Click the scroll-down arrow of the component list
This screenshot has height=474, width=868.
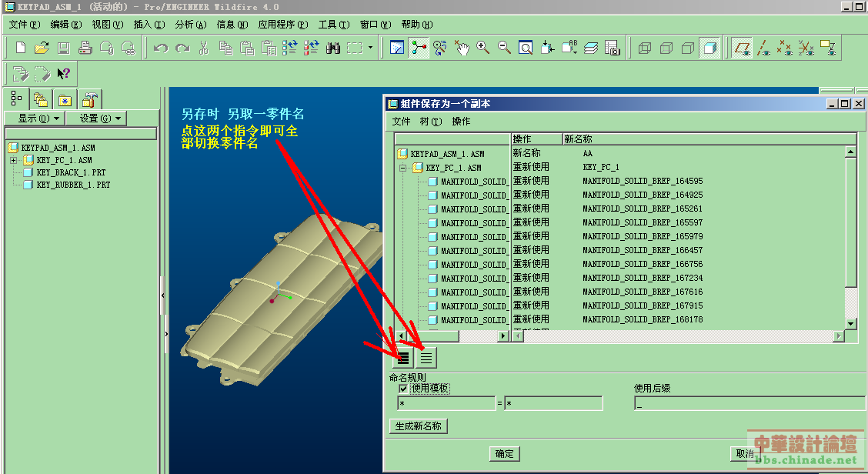click(851, 323)
